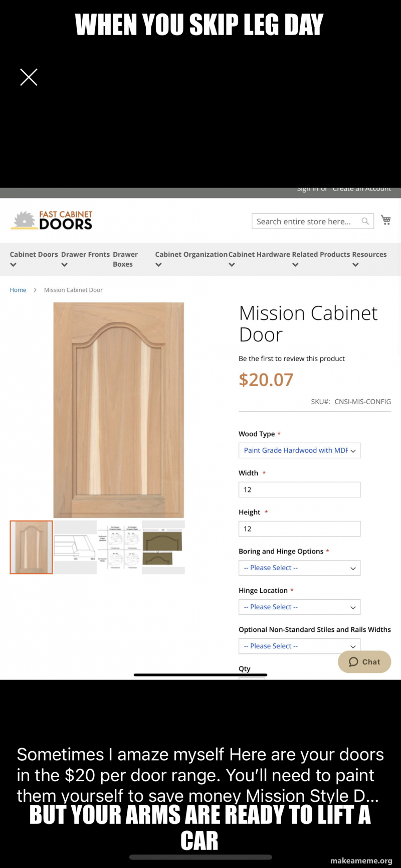Viewport: 401px width, 868px height.
Task: Select the door profile diagram thumbnail
Action: coord(75,547)
